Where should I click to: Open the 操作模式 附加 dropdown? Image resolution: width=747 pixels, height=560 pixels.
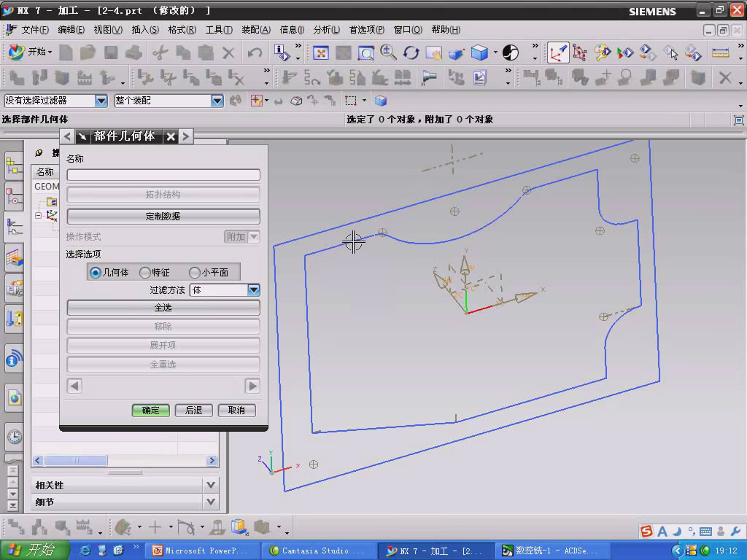tap(254, 237)
